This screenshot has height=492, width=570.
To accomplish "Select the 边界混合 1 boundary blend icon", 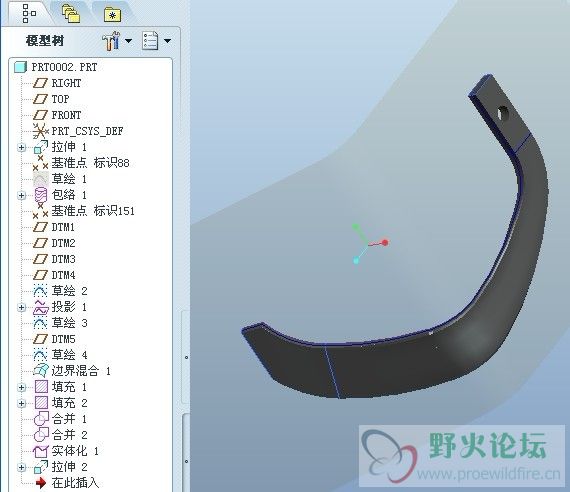I will 41,371.
